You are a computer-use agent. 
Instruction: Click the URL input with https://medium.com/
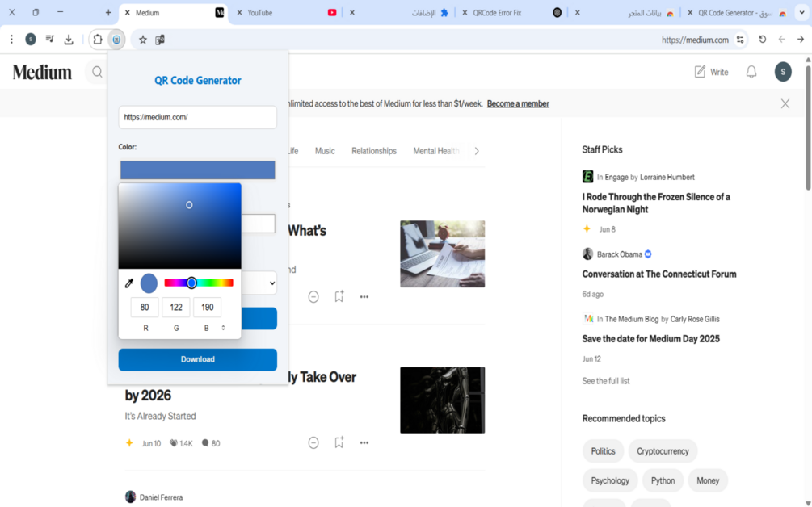197,117
